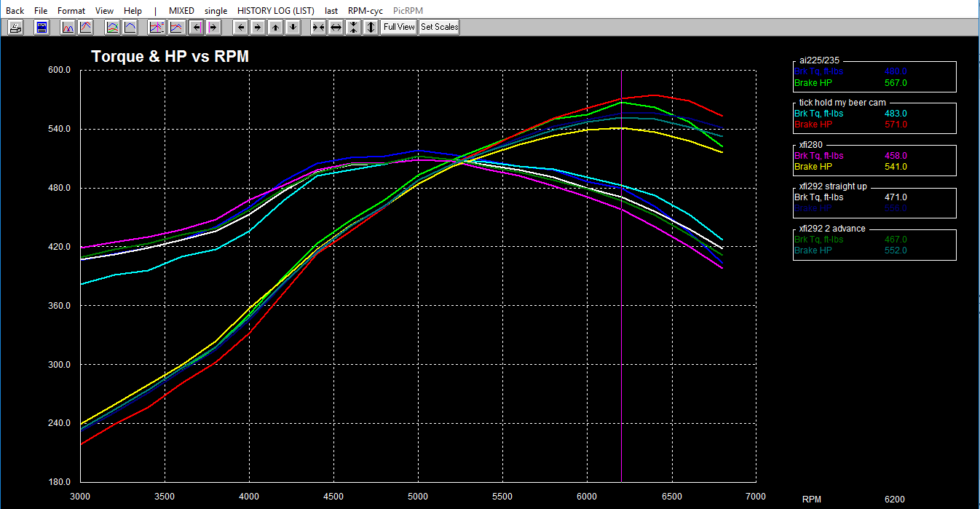Shift graph up with up arrow button
The height and width of the screenshot is (509, 980).
[x=275, y=28]
